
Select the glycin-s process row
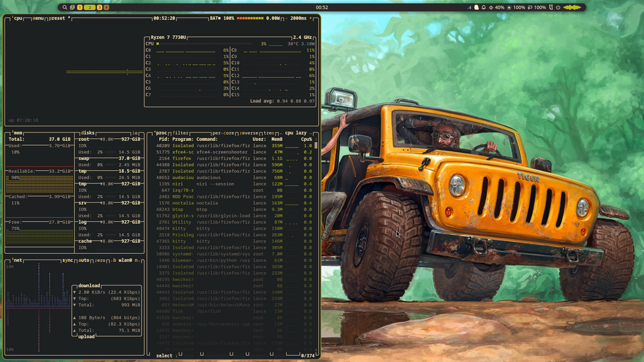pyautogui.click(x=235, y=216)
